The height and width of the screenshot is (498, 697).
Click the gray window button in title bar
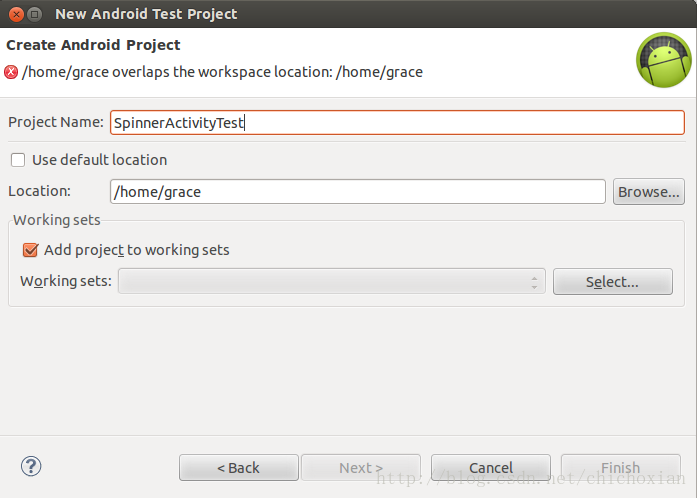[x=35, y=15]
